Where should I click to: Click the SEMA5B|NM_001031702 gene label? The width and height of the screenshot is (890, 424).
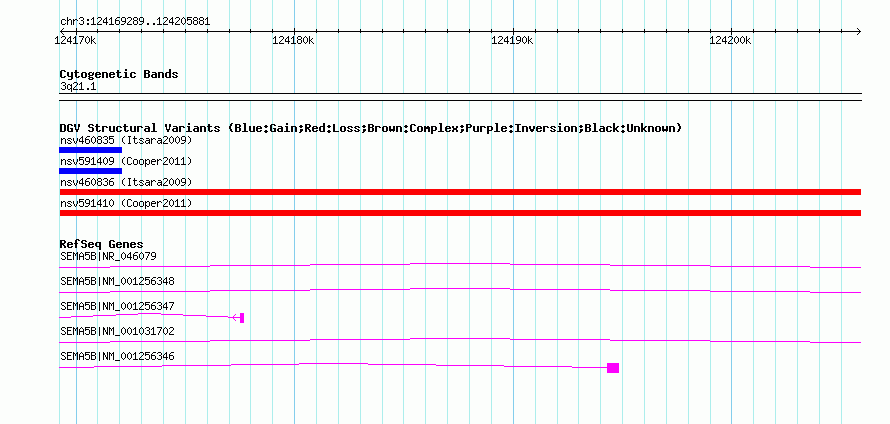click(117, 331)
